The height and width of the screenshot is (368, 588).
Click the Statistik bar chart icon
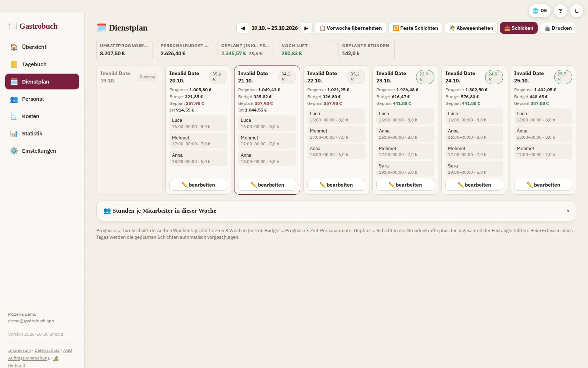pos(14,134)
